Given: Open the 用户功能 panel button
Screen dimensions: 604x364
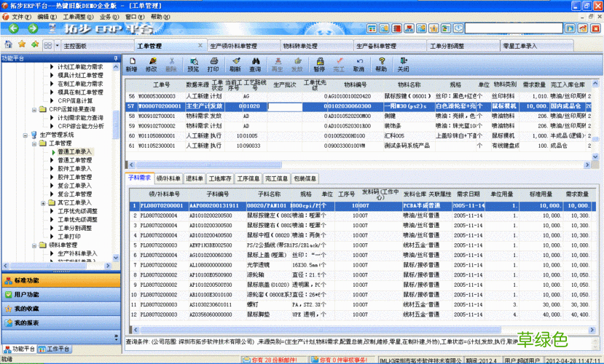Looking at the screenshot, I should [x=28, y=295].
